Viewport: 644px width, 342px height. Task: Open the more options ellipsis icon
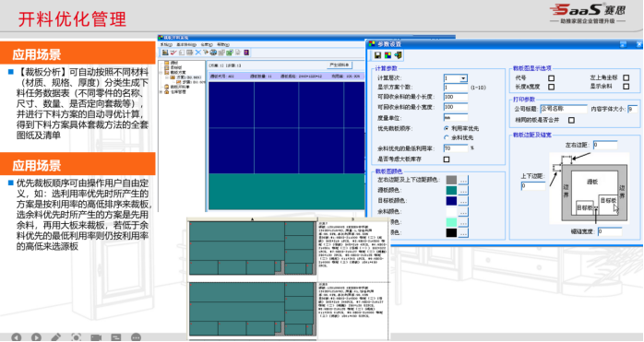(x=136, y=337)
